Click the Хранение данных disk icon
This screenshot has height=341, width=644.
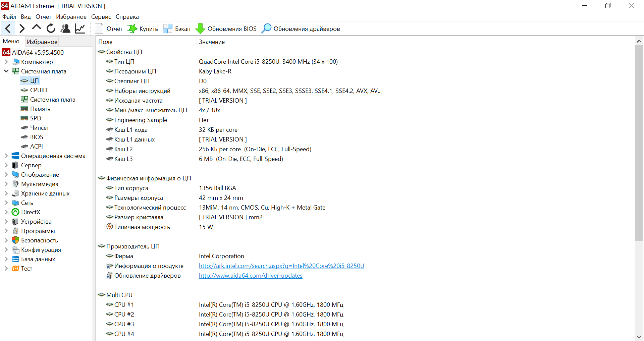[x=15, y=193]
